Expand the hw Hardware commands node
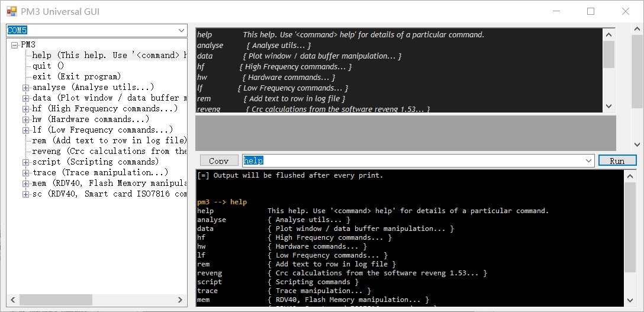This screenshot has width=644, height=312. [x=26, y=120]
